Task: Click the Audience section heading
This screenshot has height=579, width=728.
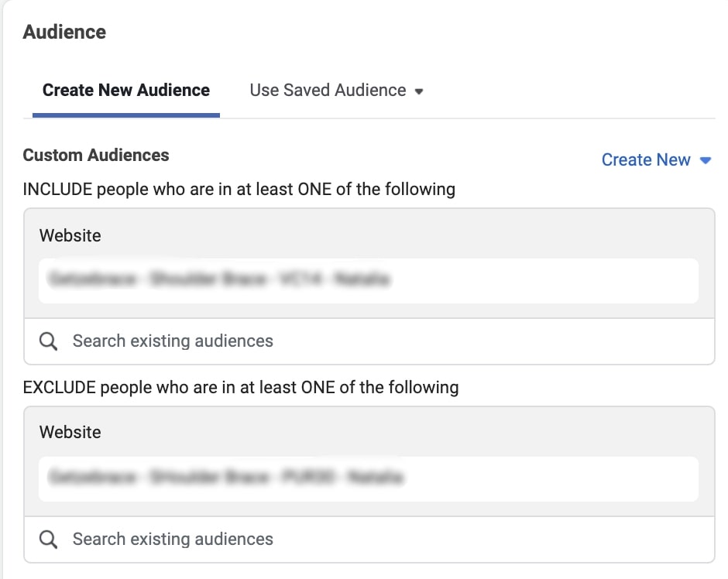Action: point(65,33)
